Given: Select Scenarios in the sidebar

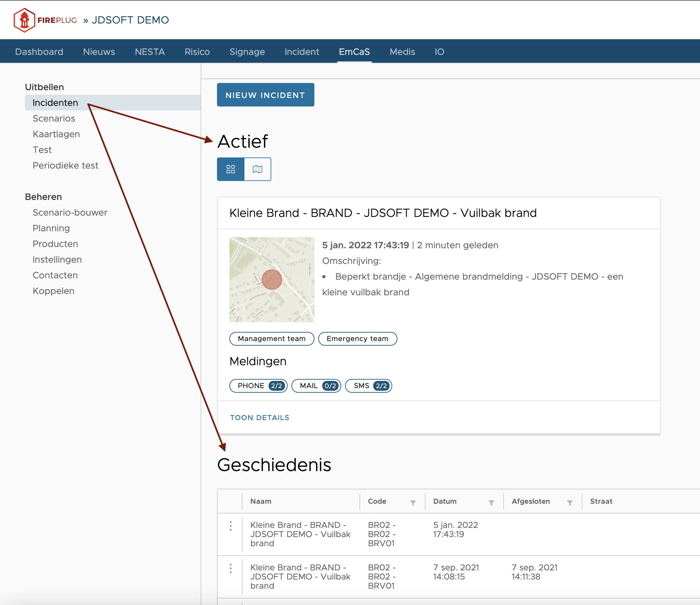Looking at the screenshot, I should (54, 118).
